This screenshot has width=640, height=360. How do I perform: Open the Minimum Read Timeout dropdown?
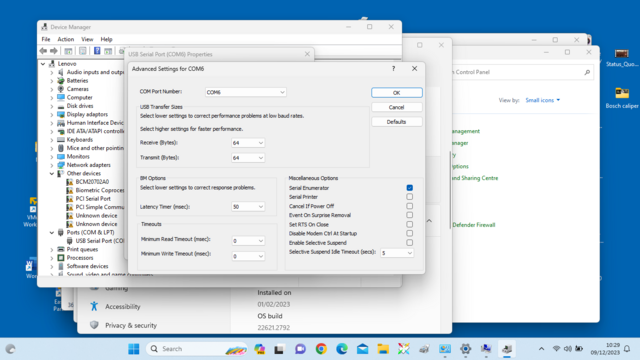click(248, 241)
